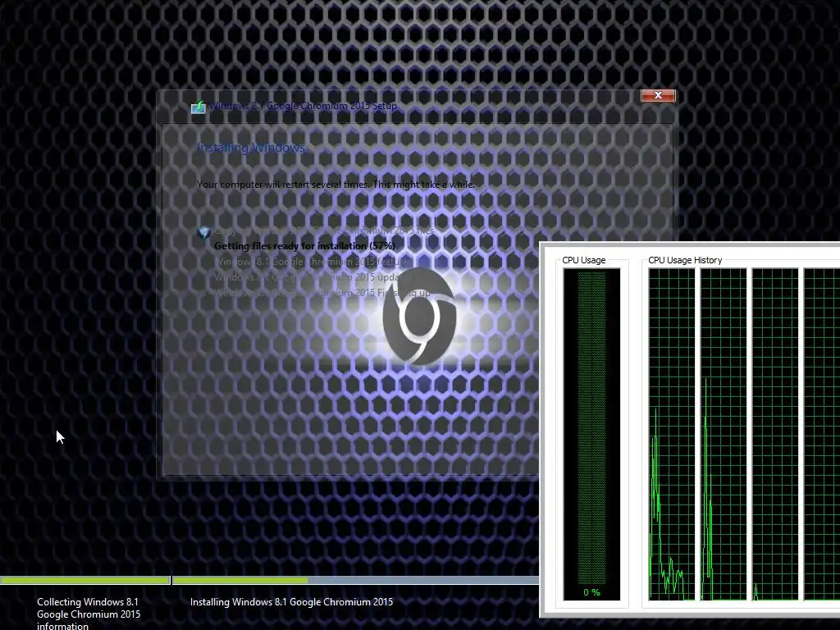Click the '0 %' CPU usage value

(x=591, y=592)
